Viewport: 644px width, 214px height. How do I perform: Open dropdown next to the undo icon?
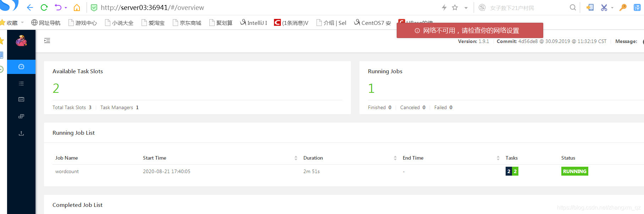66,8
